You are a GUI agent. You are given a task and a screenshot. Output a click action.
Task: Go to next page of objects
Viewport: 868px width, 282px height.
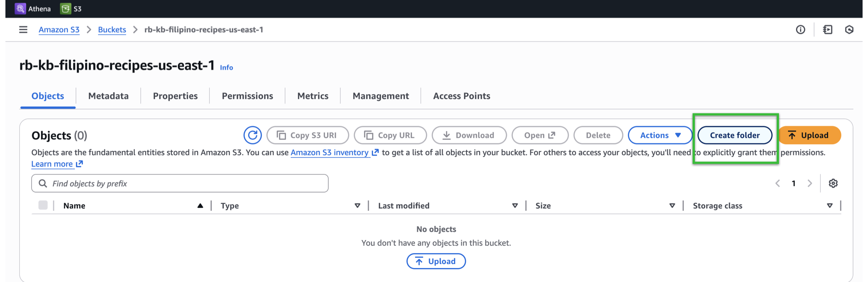[810, 183]
